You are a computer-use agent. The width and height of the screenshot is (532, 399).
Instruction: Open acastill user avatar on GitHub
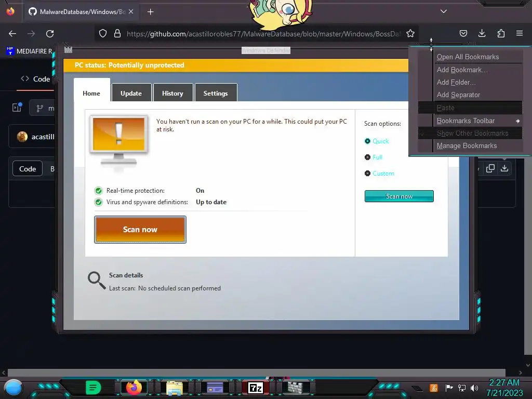click(x=22, y=137)
